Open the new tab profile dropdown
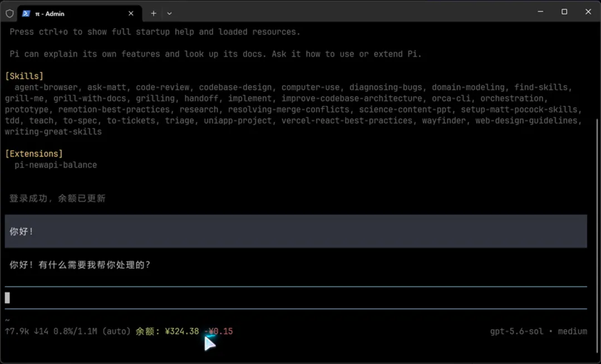Viewport: 601px width, 364px height. [169, 13]
